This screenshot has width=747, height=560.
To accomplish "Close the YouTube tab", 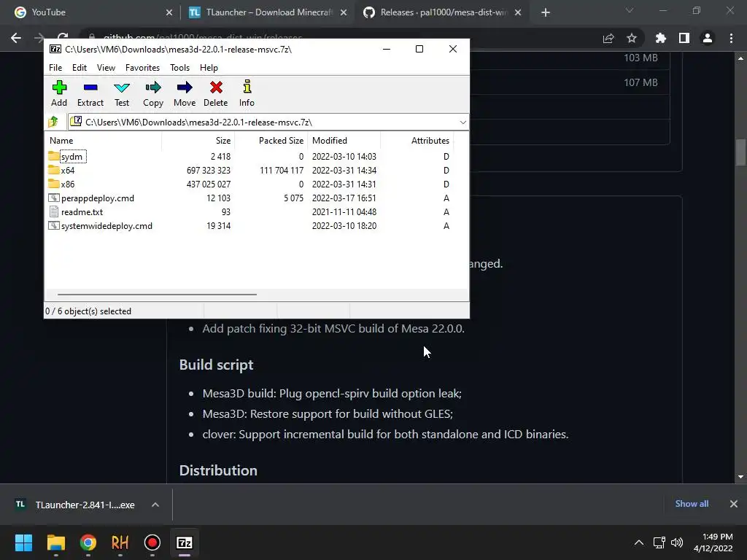I will pyautogui.click(x=169, y=13).
